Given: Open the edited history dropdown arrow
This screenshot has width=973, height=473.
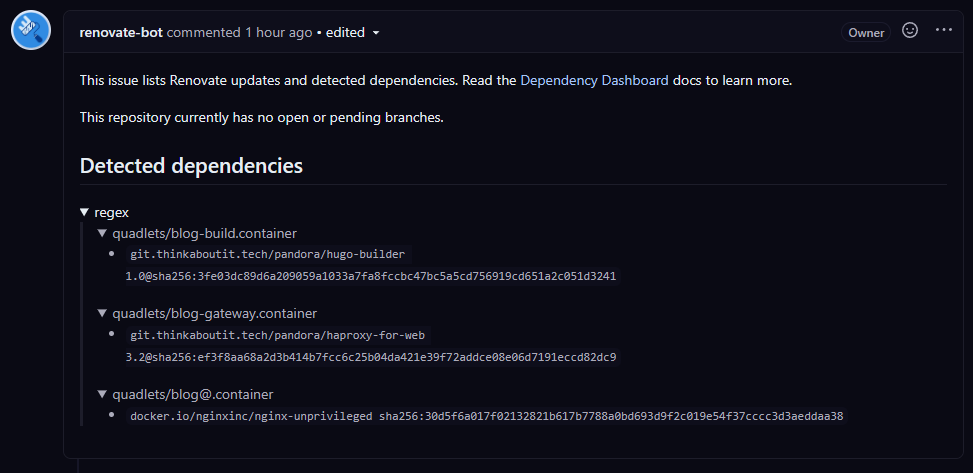Looking at the screenshot, I should [x=375, y=33].
